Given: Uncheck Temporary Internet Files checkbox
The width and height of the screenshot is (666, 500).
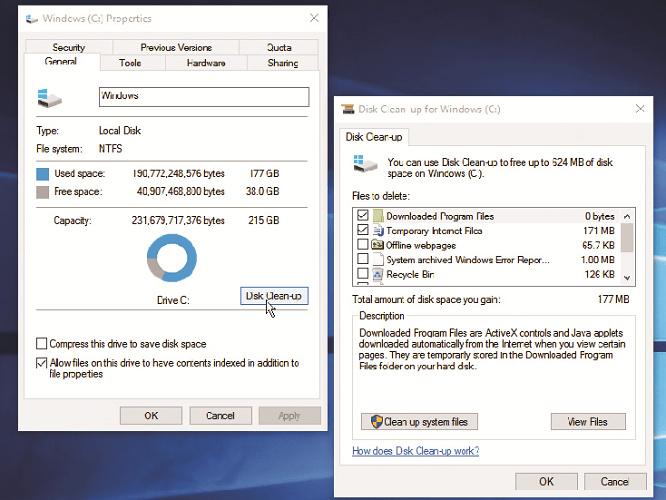Looking at the screenshot, I should [363, 230].
